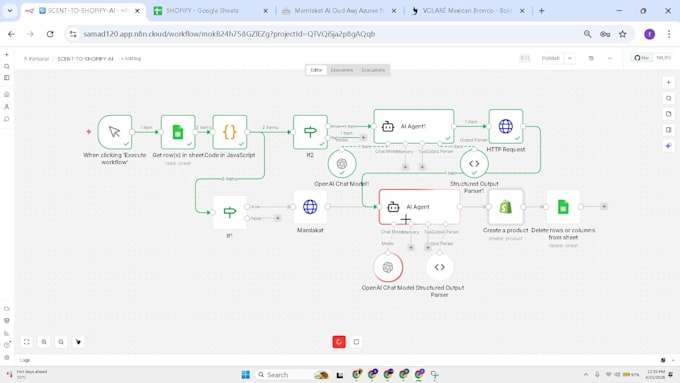Open workflow history icon in header

[591, 58]
